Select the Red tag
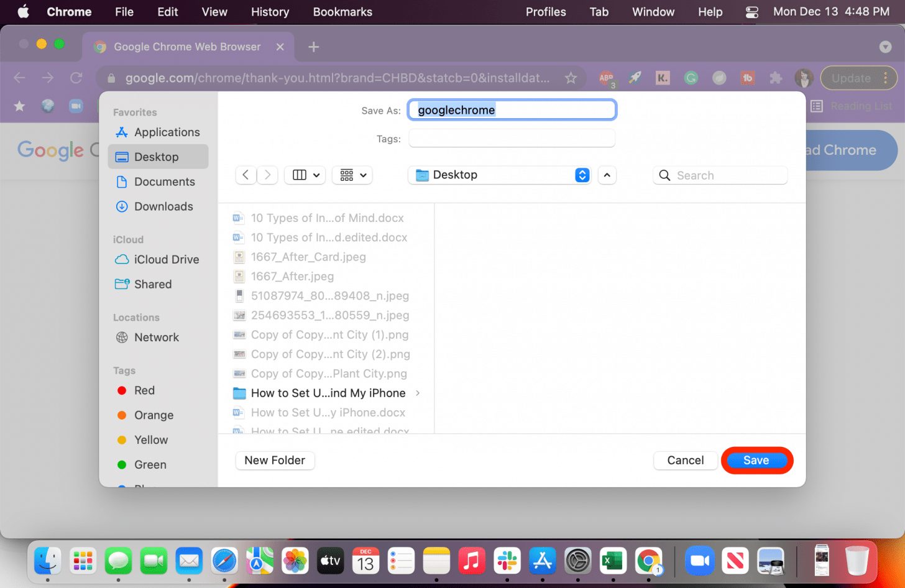905x588 pixels. click(144, 390)
